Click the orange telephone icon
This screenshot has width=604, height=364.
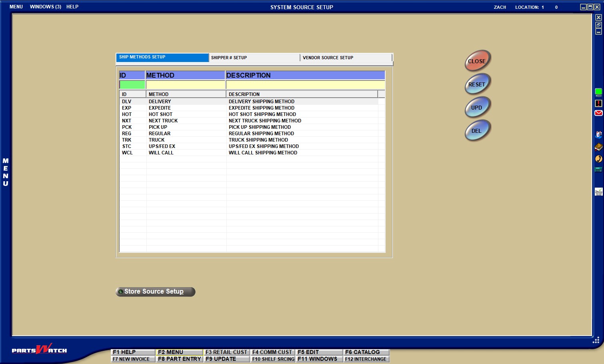[598, 159]
